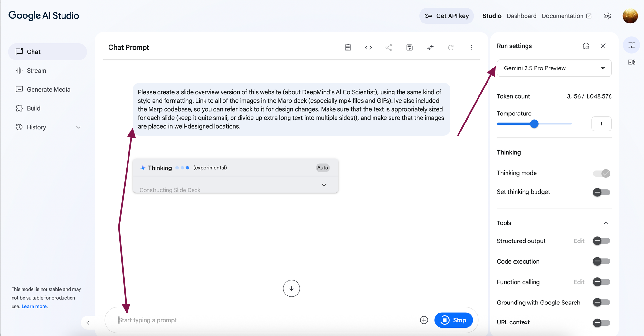
Task: Collapse the left sidebar with chevron
Action: 88,322
